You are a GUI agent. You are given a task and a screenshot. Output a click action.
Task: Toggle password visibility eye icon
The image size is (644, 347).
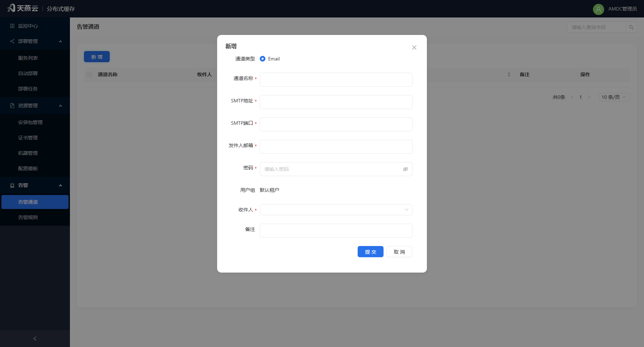tap(405, 169)
